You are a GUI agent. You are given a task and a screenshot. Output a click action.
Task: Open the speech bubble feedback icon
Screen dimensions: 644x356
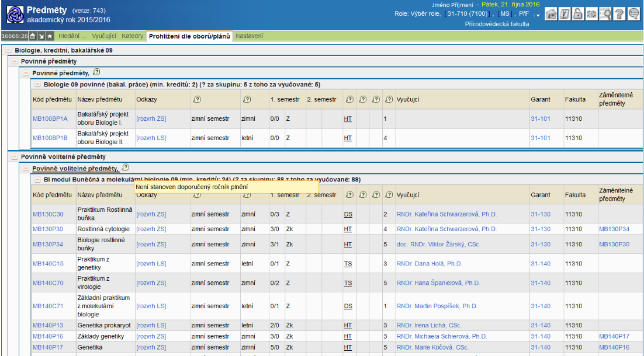(633, 15)
